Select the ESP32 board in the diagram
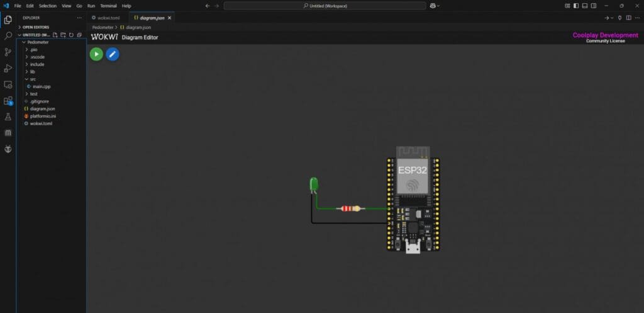This screenshot has height=313, width=644. click(413, 200)
